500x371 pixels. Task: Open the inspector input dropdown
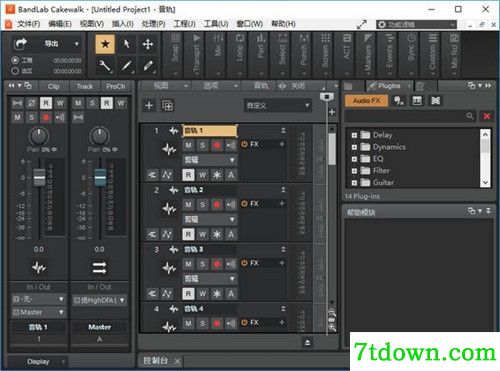[38, 299]
